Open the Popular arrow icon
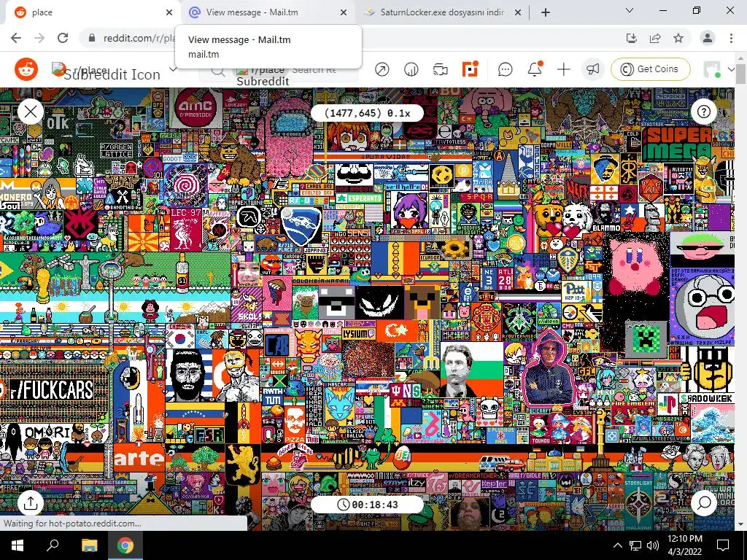This screenshot has height=560, width=747. pyautogui.click(x=382, y=69)
